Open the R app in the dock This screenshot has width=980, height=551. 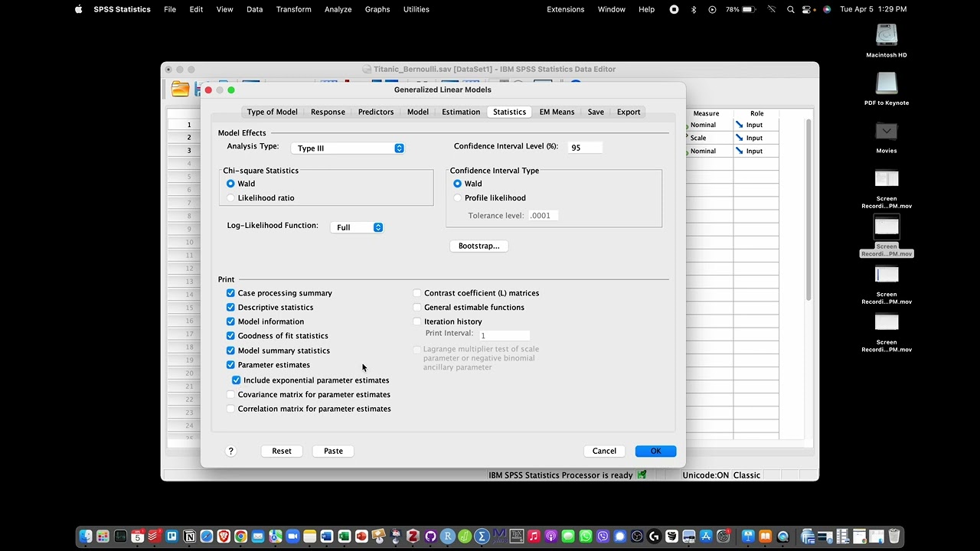tap(447, 536)
